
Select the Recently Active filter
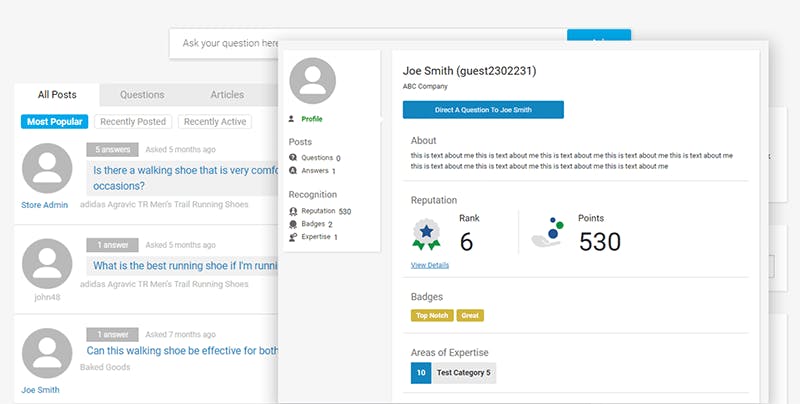point(214,122)
